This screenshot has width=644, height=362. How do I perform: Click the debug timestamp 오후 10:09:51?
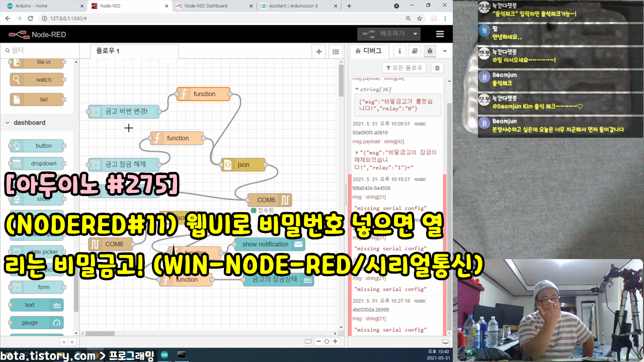tap(382, 124)
